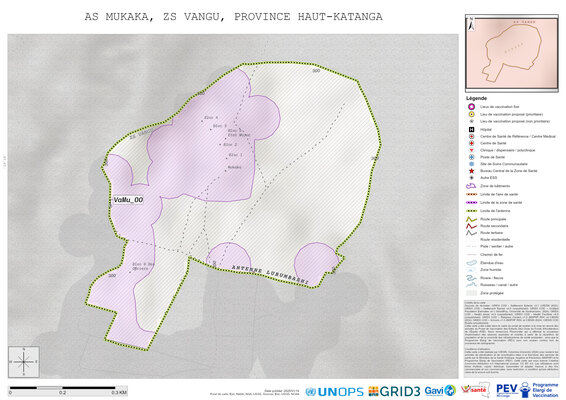The image size is (566, 400).
Task: Click the UNOPS logo
Action: [x=334, y=391]
